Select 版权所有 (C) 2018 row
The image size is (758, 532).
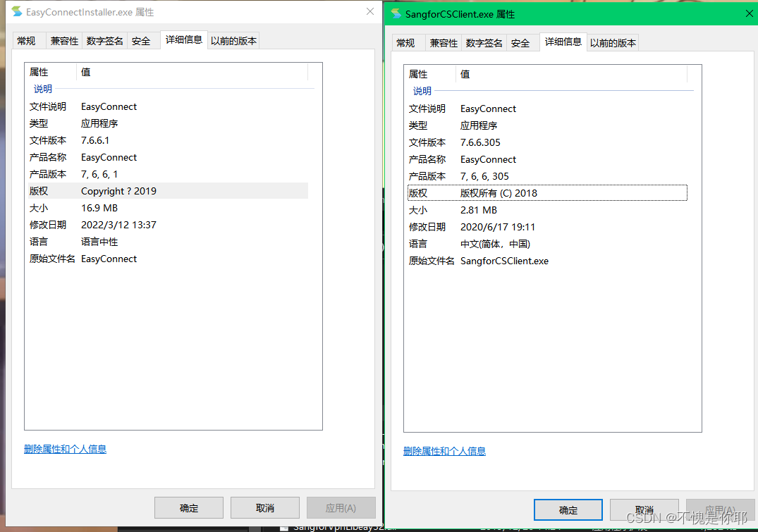547,193
